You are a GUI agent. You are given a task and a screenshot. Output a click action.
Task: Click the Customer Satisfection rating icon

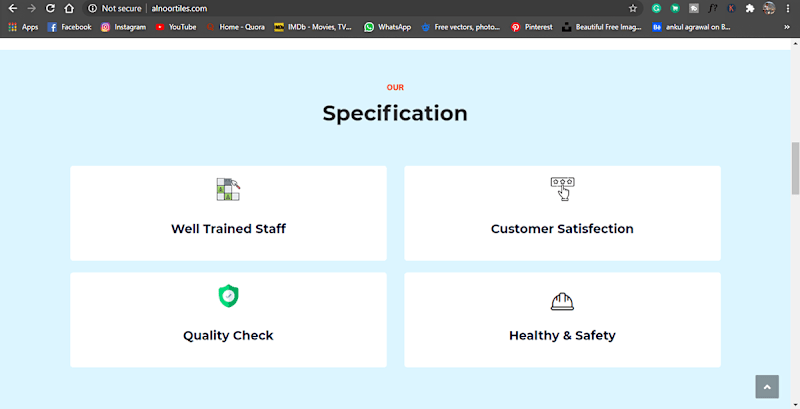562,189
